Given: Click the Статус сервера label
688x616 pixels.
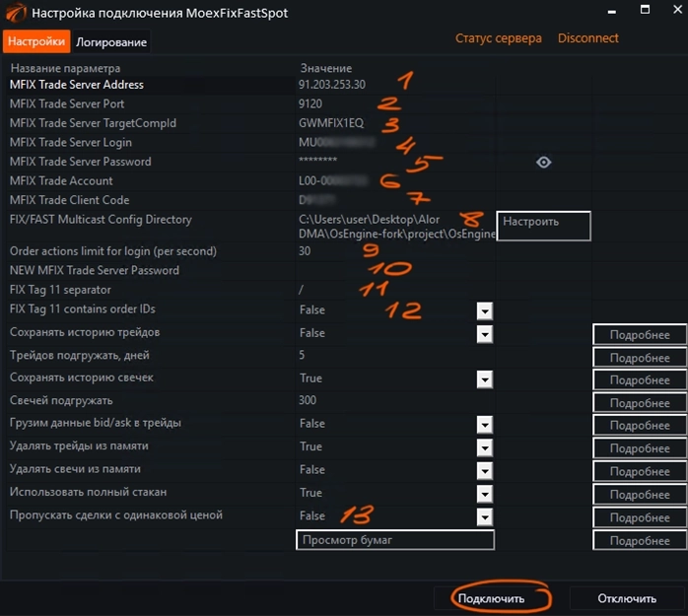Looking at the screenshot, I should [499, 38].
